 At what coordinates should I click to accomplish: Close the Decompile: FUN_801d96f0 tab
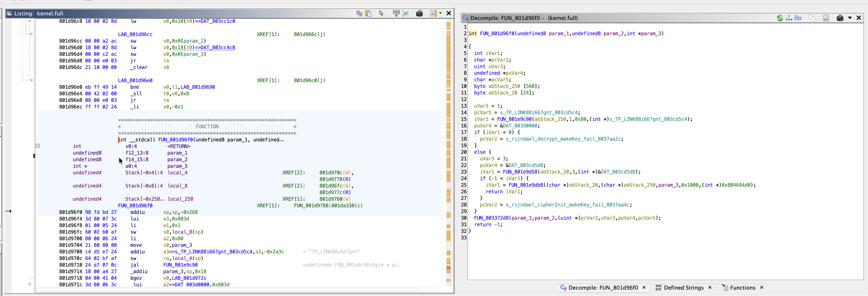(644, 288)
